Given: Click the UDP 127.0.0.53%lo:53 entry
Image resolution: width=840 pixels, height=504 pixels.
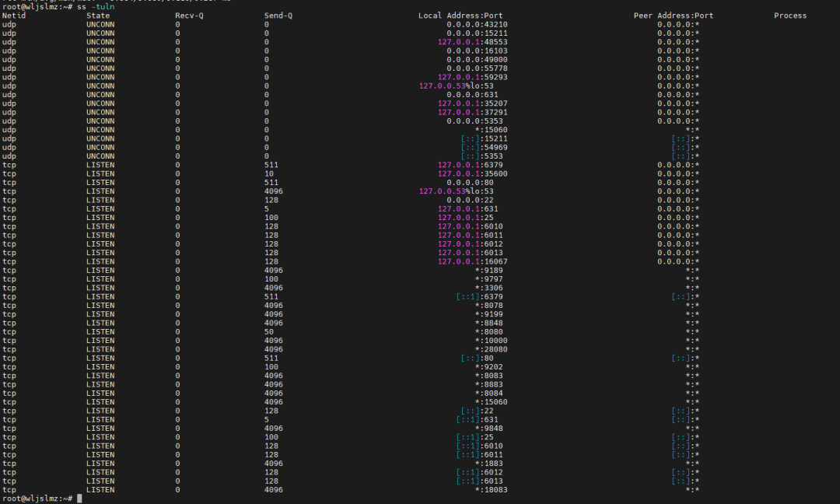Looking at the screenshot, I should [x=457, y=86].
